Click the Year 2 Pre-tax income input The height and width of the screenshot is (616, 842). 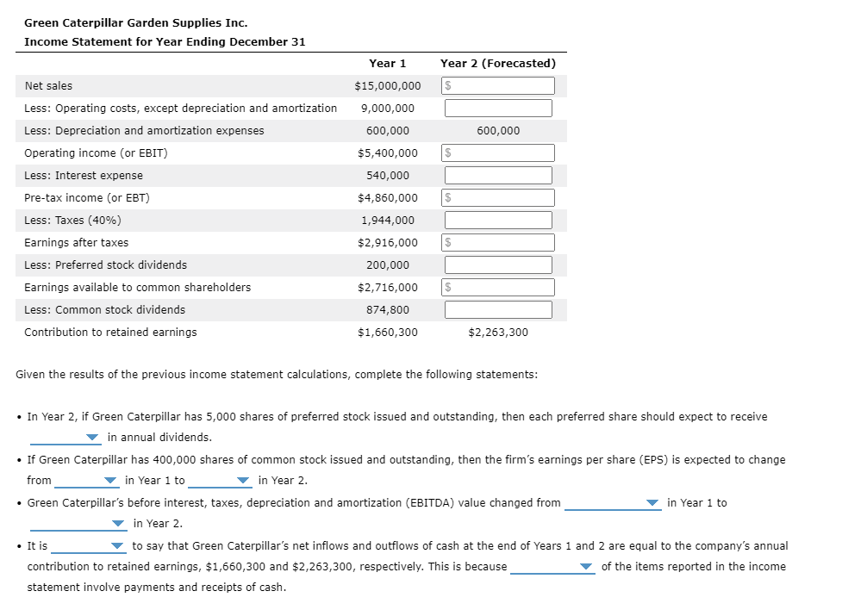tap(497, 197)
